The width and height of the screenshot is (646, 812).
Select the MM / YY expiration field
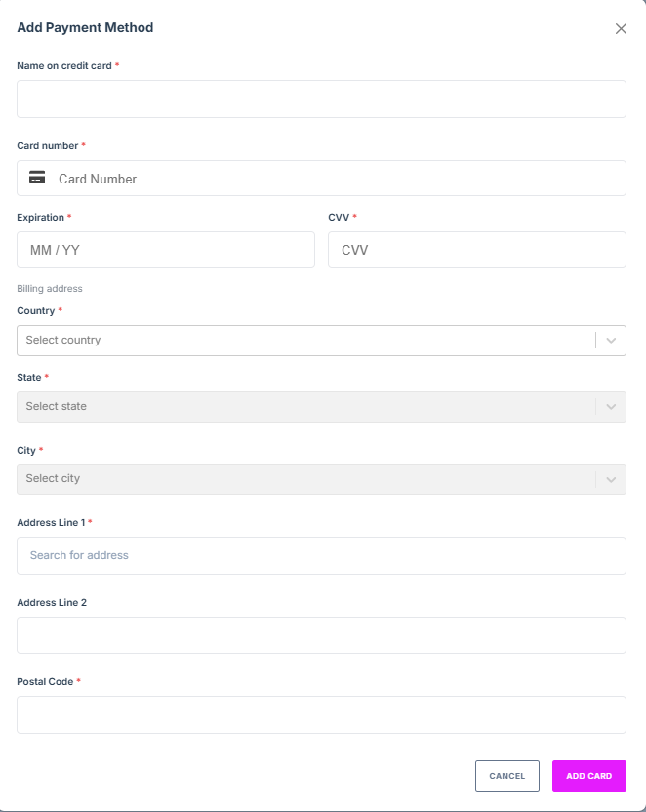click(166, 250)
